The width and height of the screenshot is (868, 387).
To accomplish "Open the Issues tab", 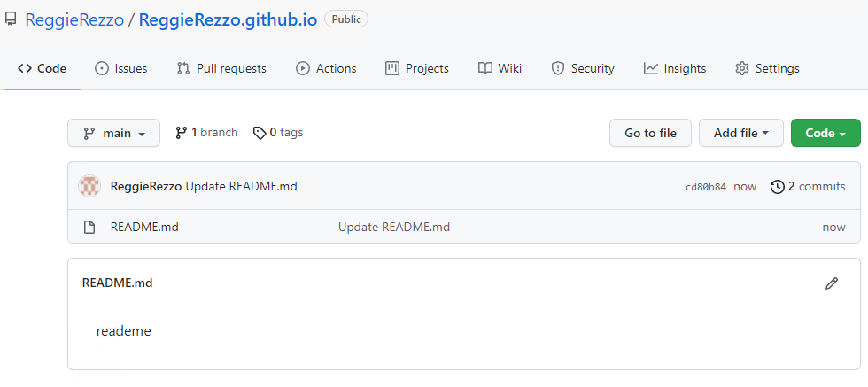I will point(120,69).
